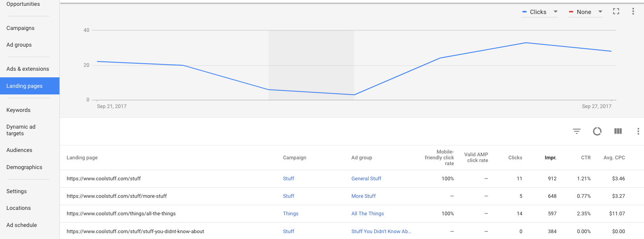644x239 pixels.
Task: Sort by Mobile-friendly click rate header
Action: [439, 157]
